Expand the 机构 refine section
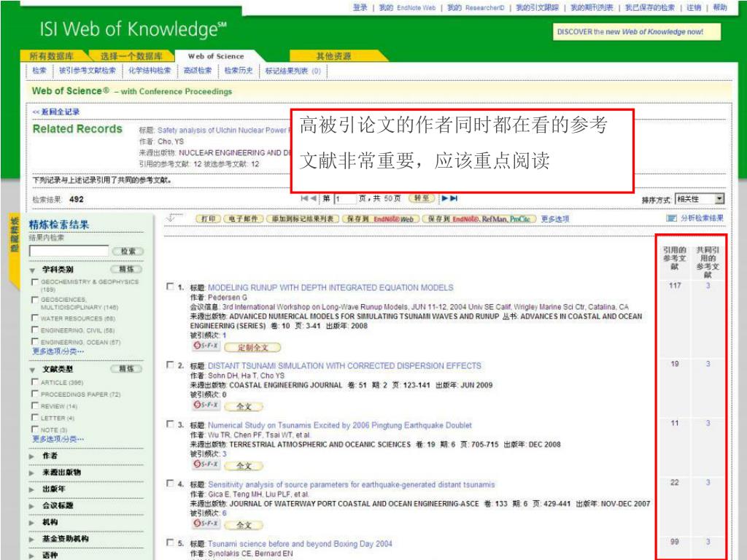Viewport: 747px width, 560px height. pos(32,523)
